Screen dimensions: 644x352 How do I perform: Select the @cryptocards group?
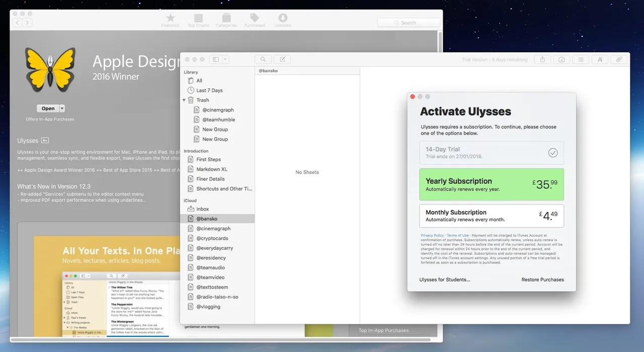217,238
